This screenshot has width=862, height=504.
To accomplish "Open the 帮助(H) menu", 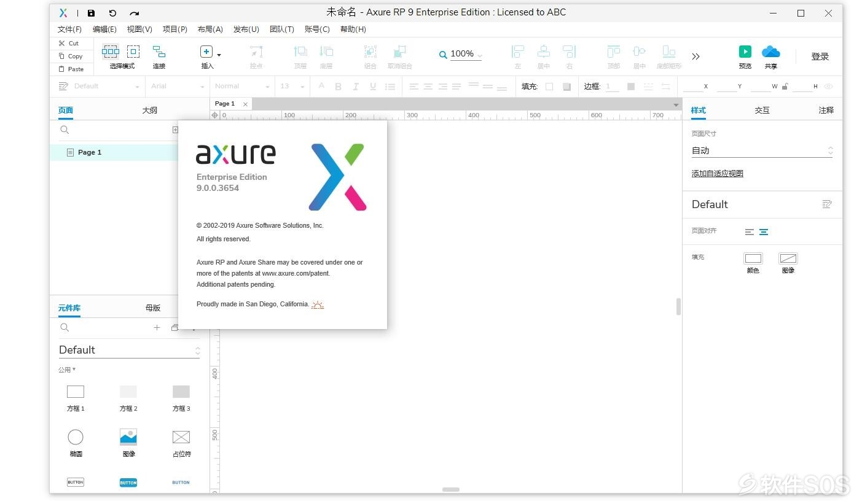I will (x=353, y=29).
